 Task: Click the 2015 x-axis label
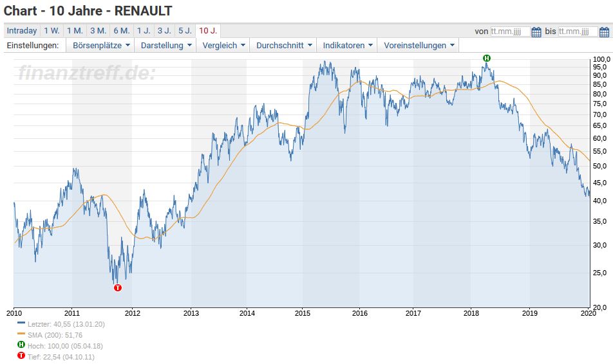click(x=303, y=313)
